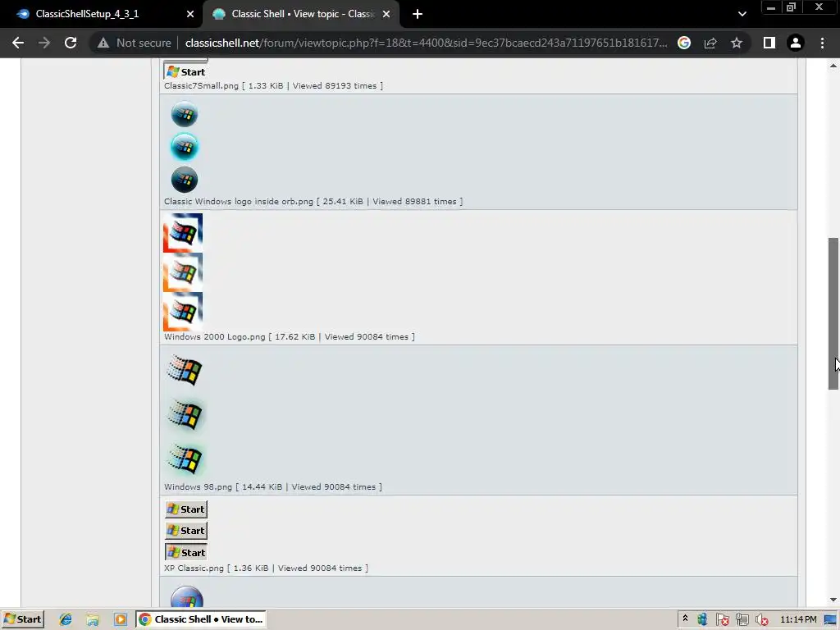
Task: Click the 11:14 PM clock
Action: pyautogui.click(x=798, y=619)
